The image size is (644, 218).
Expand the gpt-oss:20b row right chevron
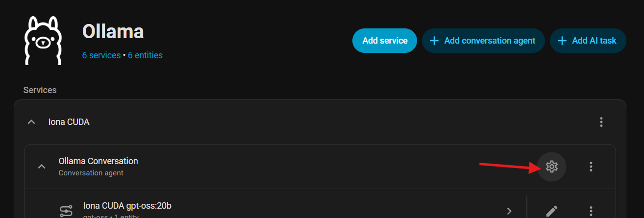click(509, 211)
